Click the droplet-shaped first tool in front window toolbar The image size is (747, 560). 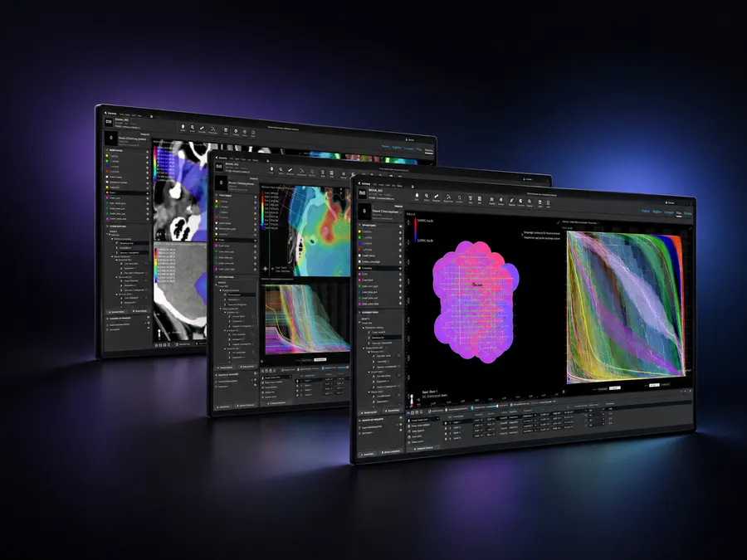coord(417,195)
